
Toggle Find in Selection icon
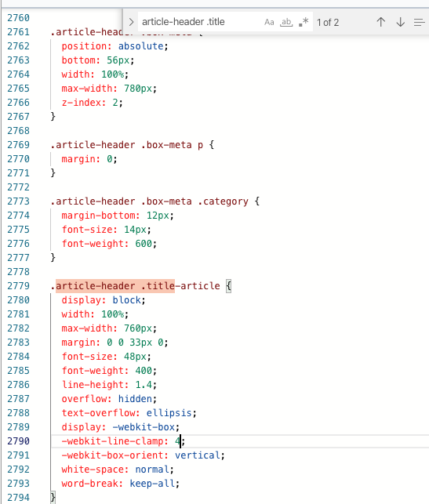(420, 22)
